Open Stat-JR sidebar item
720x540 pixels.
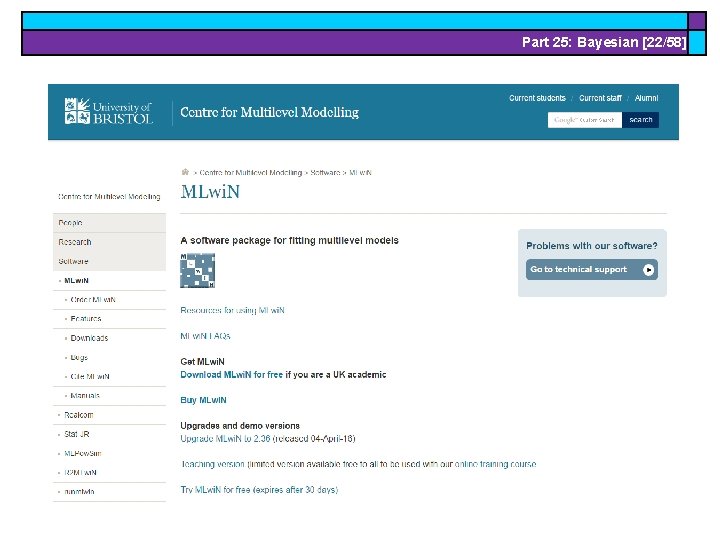pos(77,434)
